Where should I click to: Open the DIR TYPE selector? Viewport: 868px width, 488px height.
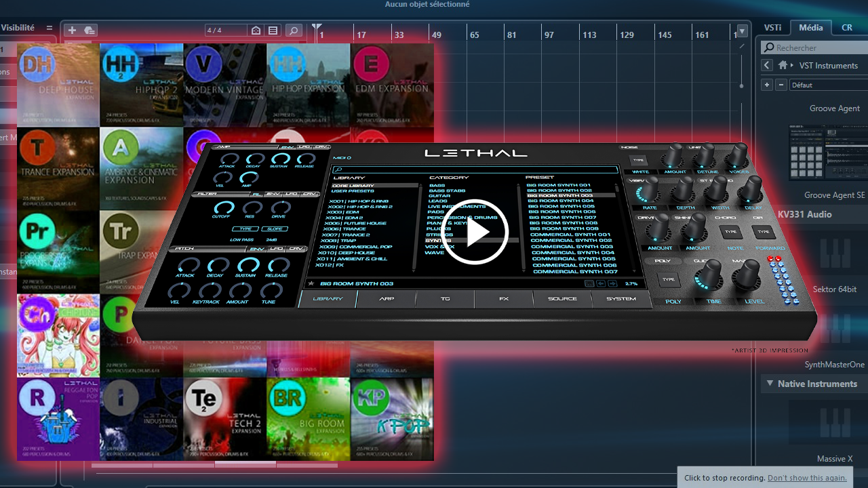[x=764, y=232]
